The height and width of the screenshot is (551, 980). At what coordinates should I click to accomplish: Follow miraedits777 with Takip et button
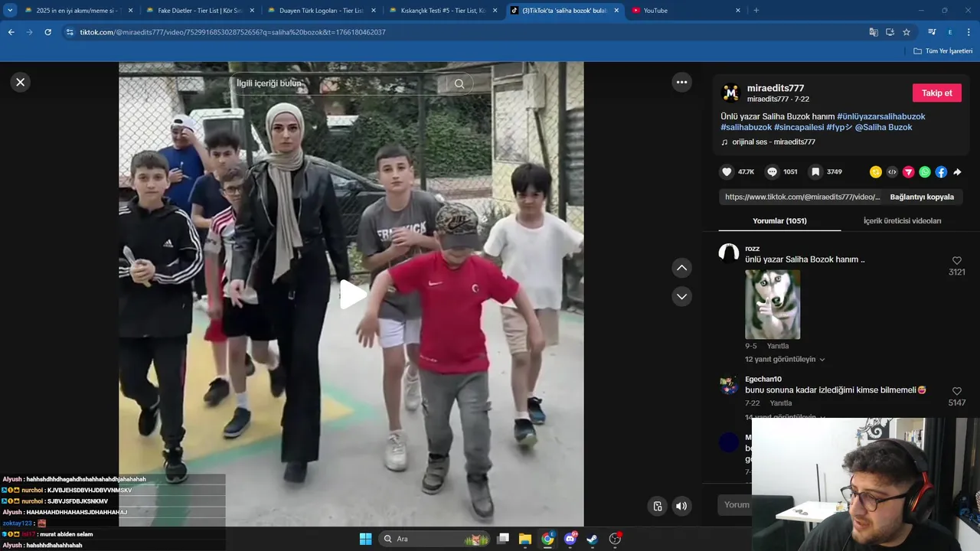(936, 93)
